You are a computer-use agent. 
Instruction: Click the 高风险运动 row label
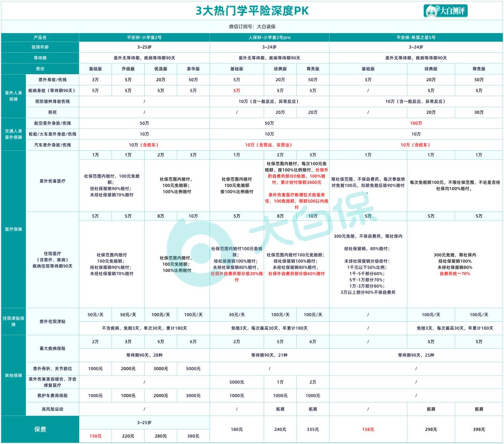click(52, 409)
